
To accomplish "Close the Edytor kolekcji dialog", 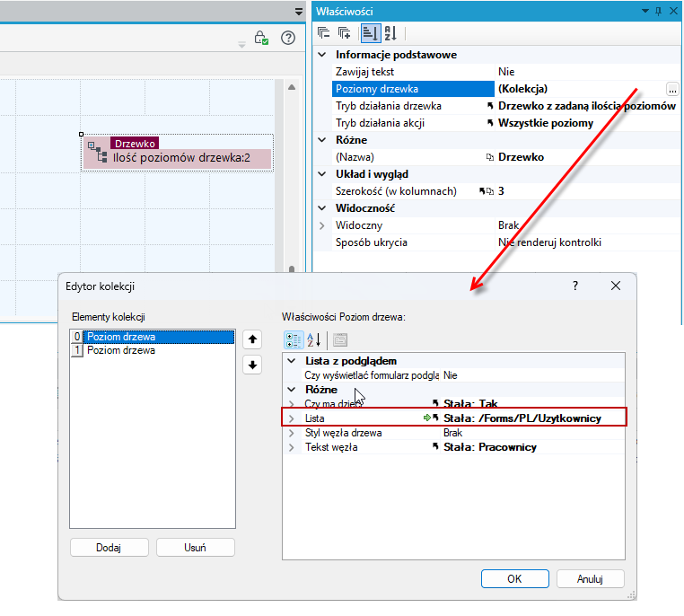I will click(616, 286).
